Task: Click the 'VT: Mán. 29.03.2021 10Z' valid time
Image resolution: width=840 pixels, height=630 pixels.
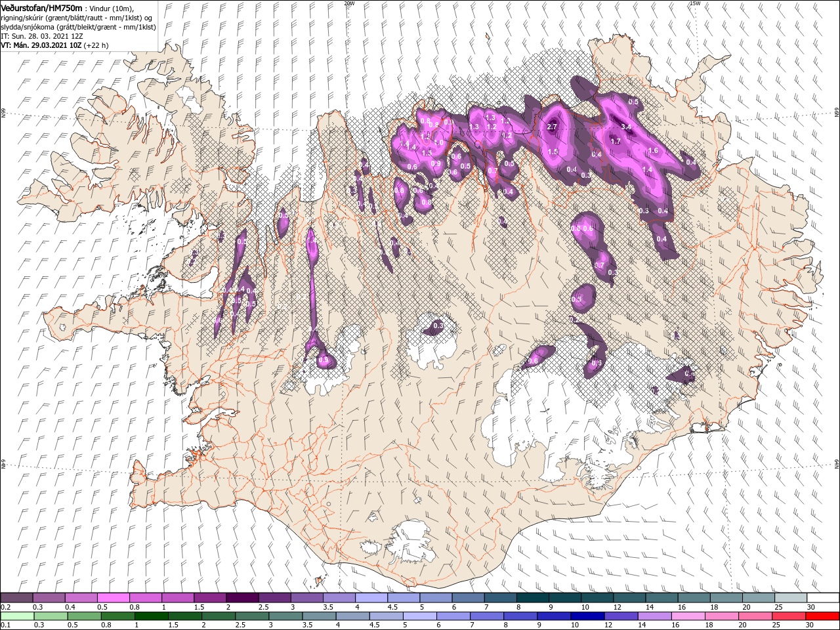Action: pyautogui.click(x=41, y=45)
